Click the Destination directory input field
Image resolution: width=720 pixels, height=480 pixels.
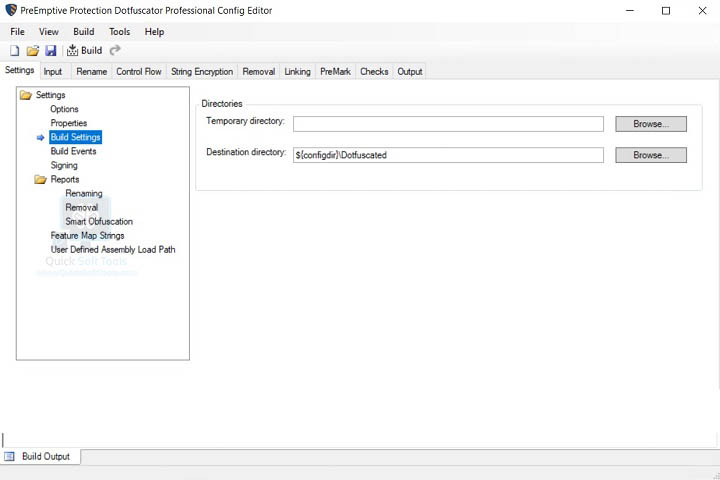click(448, 155)
